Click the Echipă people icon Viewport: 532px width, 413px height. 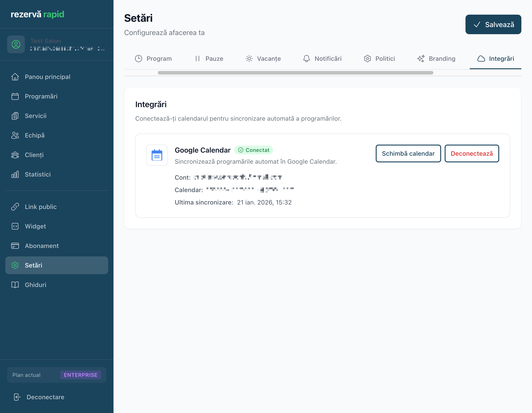point(15,135)
